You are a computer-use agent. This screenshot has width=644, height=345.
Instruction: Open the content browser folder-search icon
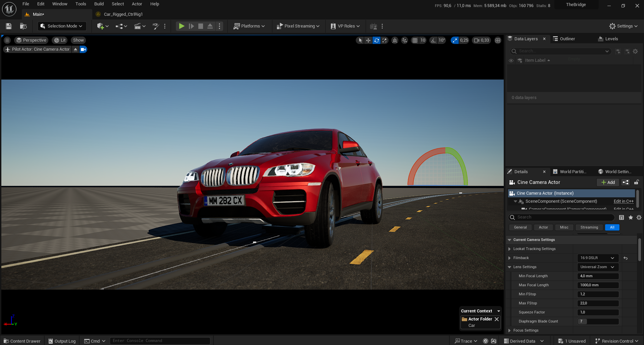pyautogui.click(x=23, y=26)
